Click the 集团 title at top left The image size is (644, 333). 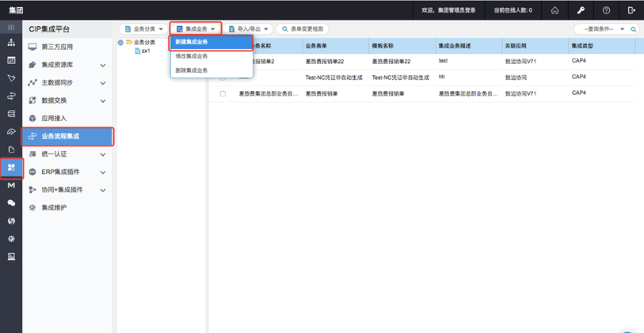click(x=17, y=10)
